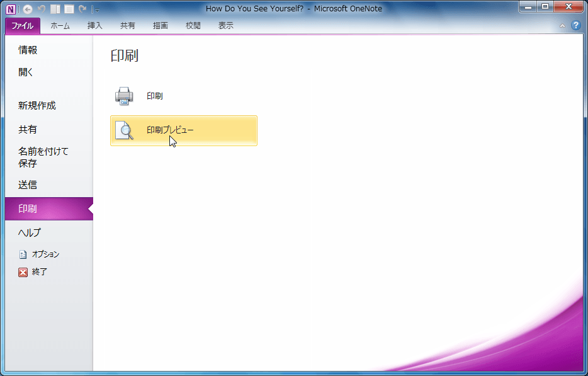The height and width of the screenshot is (376, 588).
Task: Select 送信 in the backstage sidebar
Action: pos(49,185)
